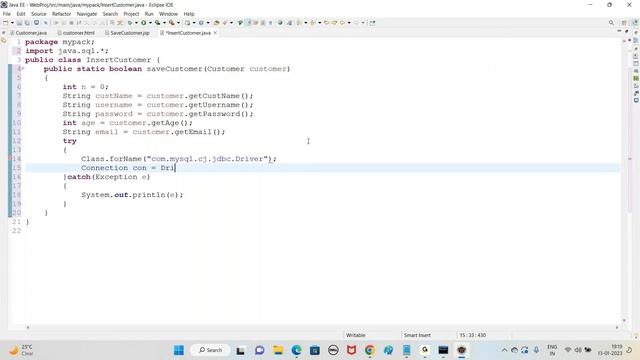The width and height of the screenshot is (640, 360).
Task: Open the Refactor menu
Action: [61, 14]
